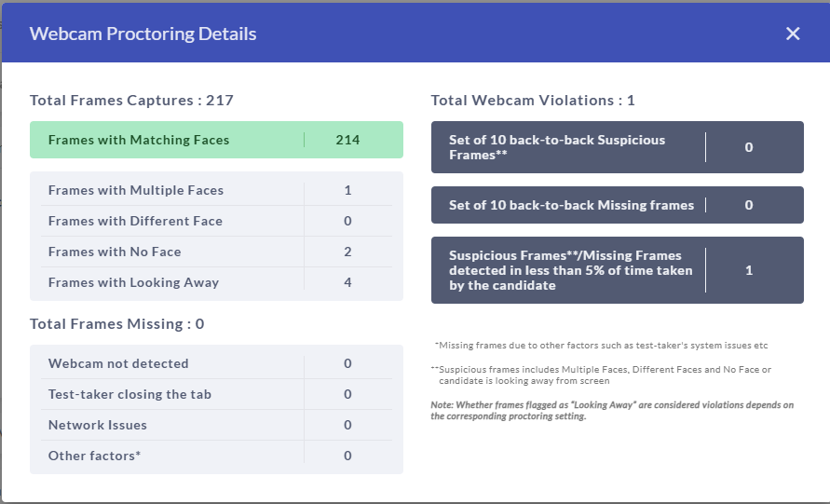830x504 pixels.
Task: Click the back-to-back Suspicious Frames card
Action: click(x=618, y=147)
